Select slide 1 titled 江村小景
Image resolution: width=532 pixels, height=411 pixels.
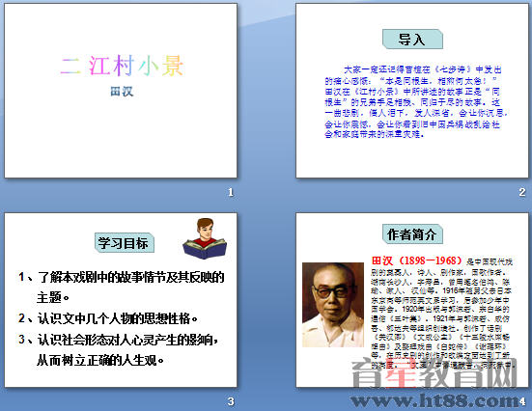point(121,91)
